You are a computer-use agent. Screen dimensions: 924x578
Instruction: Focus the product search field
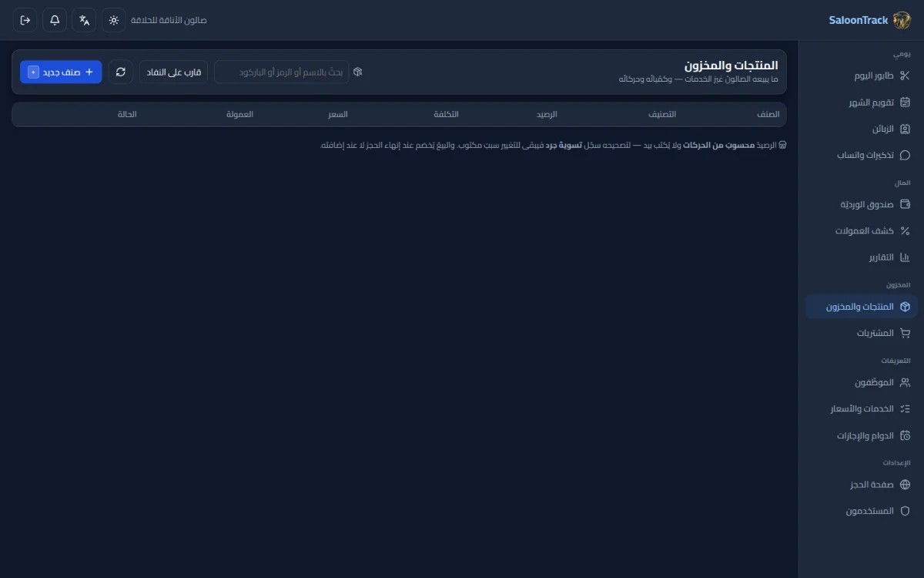281,72
